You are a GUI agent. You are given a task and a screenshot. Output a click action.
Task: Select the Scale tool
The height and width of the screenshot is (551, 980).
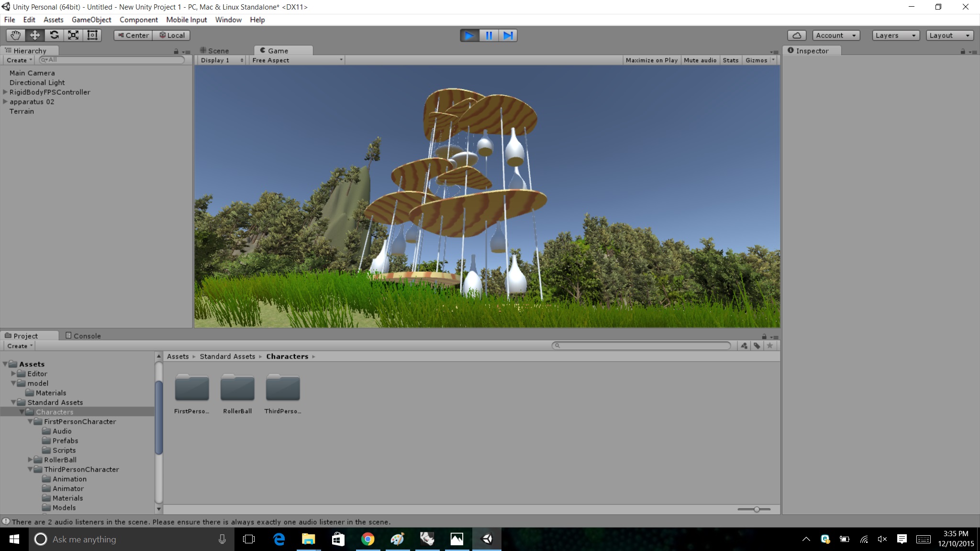coord(73,35)
